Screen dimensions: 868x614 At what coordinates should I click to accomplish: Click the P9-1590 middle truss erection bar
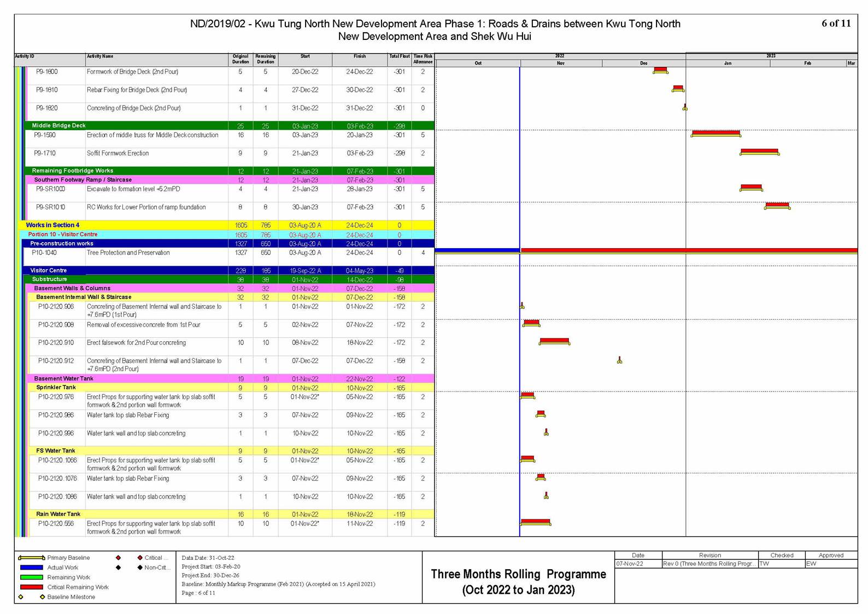716,133
